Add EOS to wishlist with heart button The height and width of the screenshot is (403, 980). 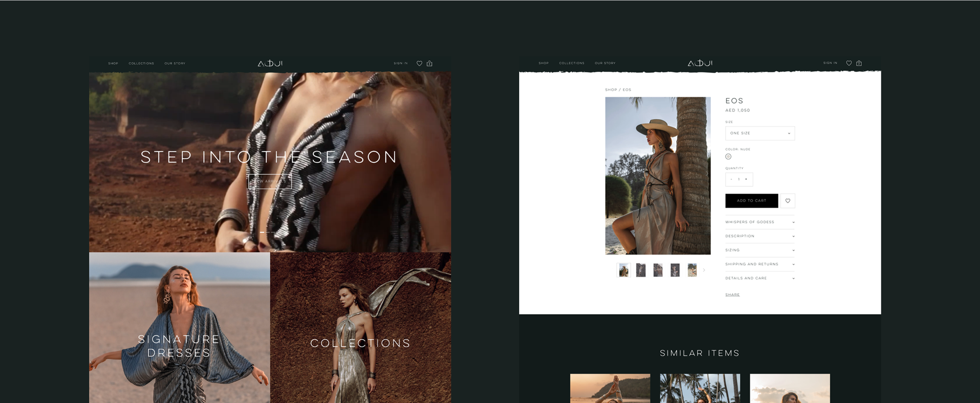788,201
